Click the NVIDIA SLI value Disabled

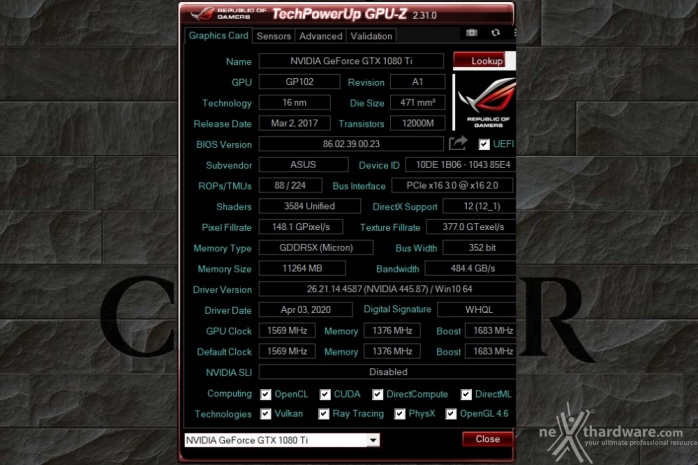tap(387, 372)
